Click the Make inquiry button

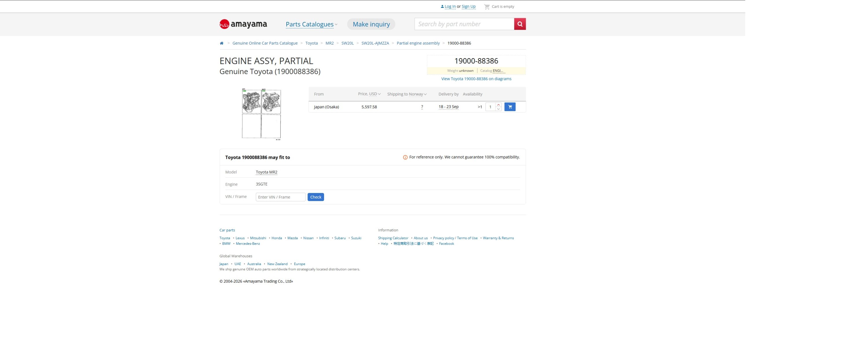click(x=371, y=24)
